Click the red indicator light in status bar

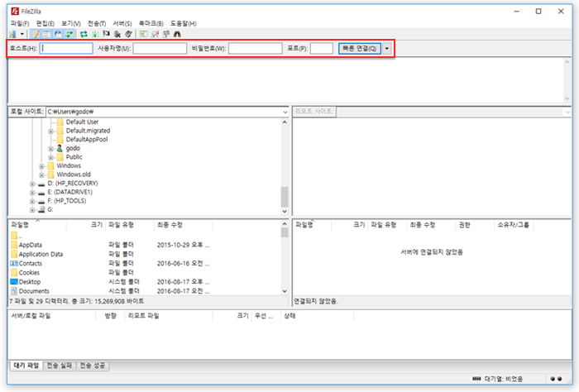pos(559,379)
